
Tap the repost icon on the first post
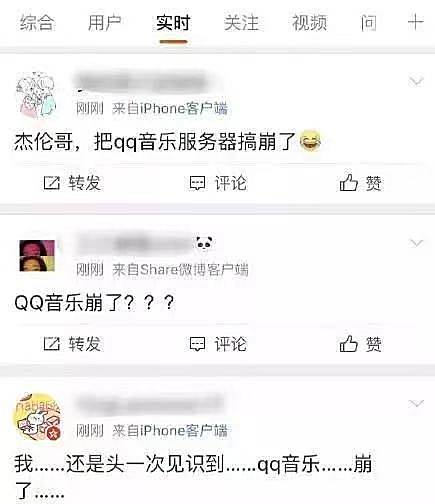pos(52,183)
